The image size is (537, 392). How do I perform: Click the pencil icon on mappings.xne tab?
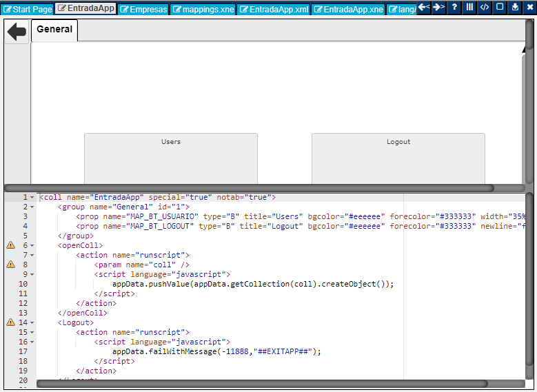(x=176, y=9)
